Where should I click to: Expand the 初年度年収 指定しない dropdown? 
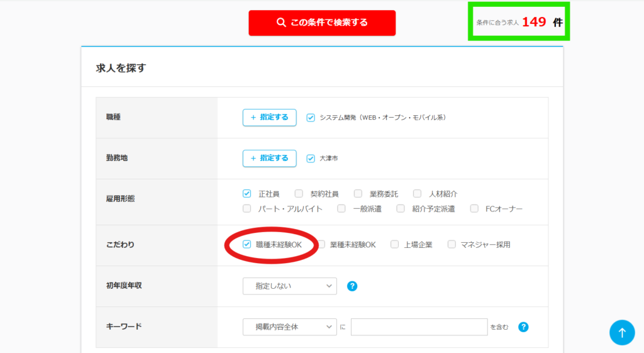(289, 286)
